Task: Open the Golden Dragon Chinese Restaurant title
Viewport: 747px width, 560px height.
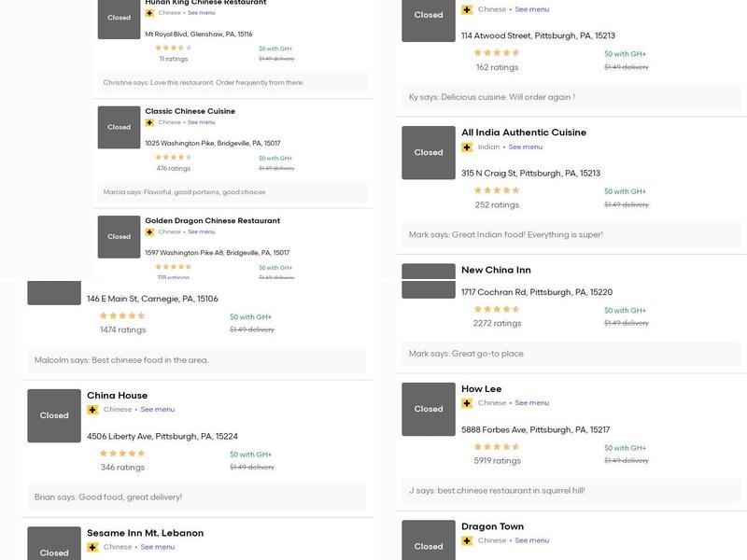Action: pos(212,221)
